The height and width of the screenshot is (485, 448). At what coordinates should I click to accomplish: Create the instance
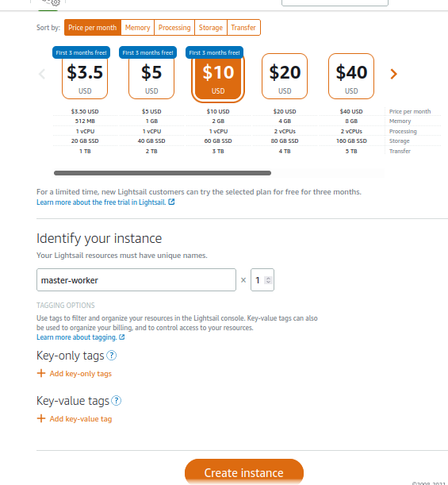pos(244,472)
